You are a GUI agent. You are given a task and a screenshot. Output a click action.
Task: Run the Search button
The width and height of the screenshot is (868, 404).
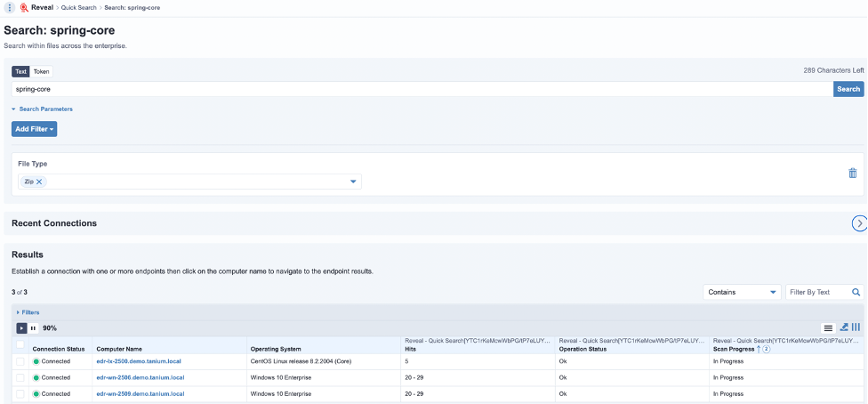point(848,89)
